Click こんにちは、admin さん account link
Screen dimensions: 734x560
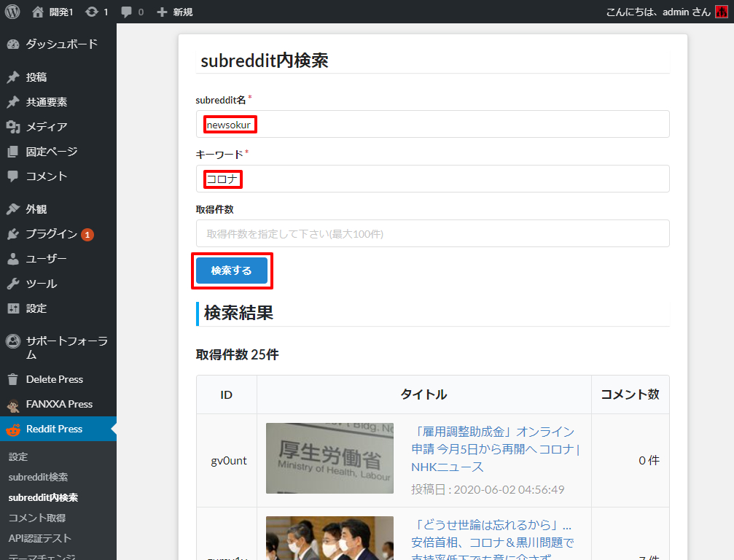coord(658,12)
